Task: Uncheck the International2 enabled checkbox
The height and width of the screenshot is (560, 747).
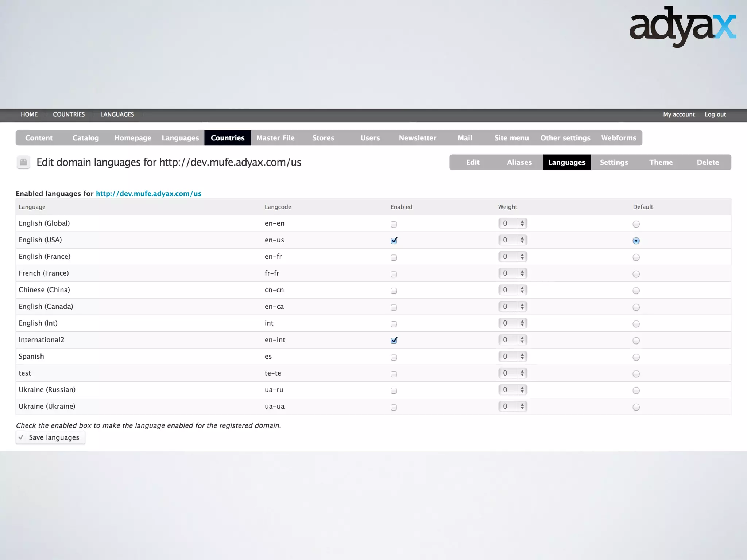Action: (394, 340)
